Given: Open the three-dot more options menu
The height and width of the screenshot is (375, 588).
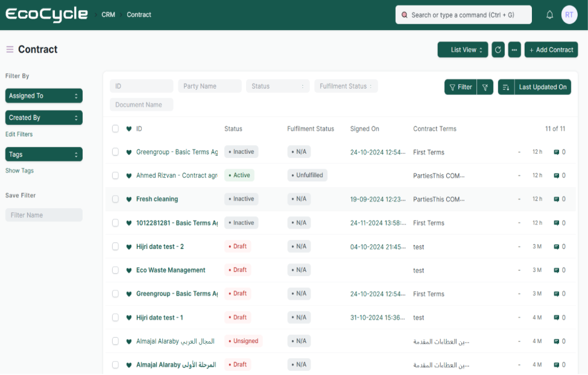Looking at the screenshot, I should click(x=514, y=50).
